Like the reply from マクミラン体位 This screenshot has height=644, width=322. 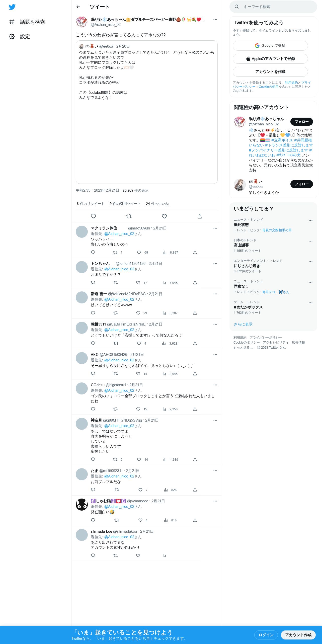(139, 252)
